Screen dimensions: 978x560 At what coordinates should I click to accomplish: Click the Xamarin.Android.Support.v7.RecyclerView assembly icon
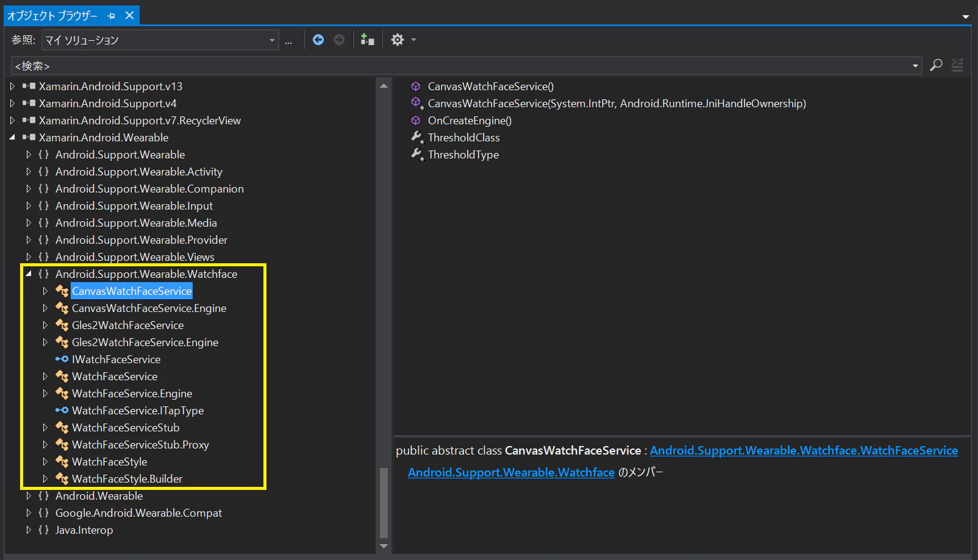click(29, 121)
